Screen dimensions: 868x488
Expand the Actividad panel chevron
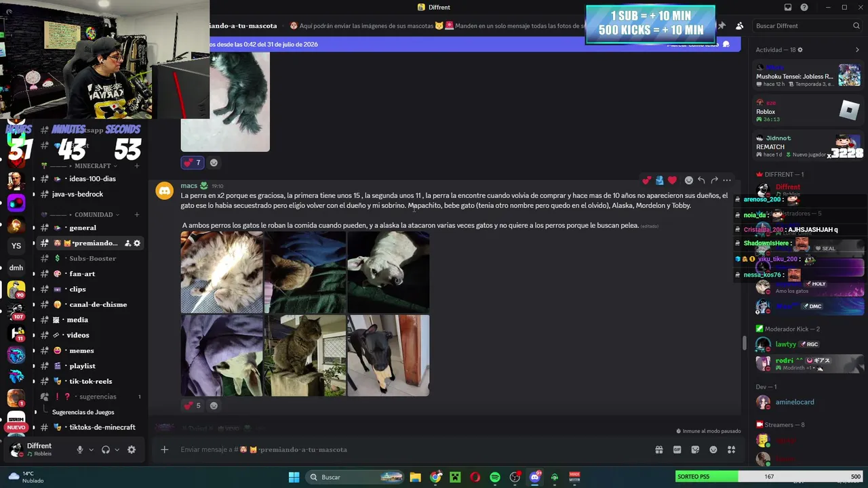tap(857, 49)
